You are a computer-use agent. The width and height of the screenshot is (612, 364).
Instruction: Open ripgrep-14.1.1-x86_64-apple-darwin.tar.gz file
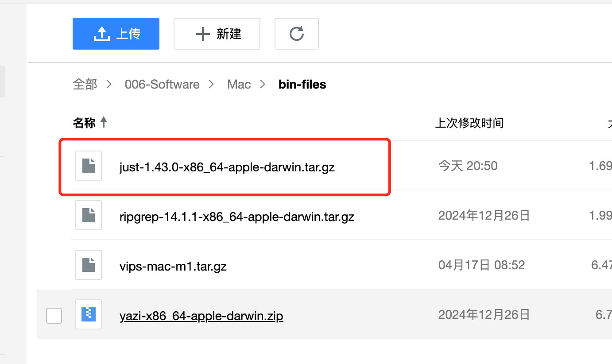point(236,217)
